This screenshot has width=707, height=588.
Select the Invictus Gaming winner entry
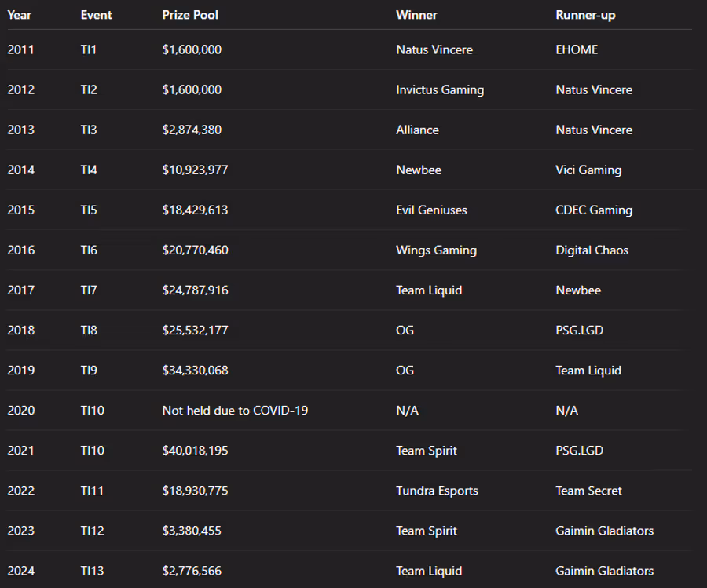pos(440,89)
